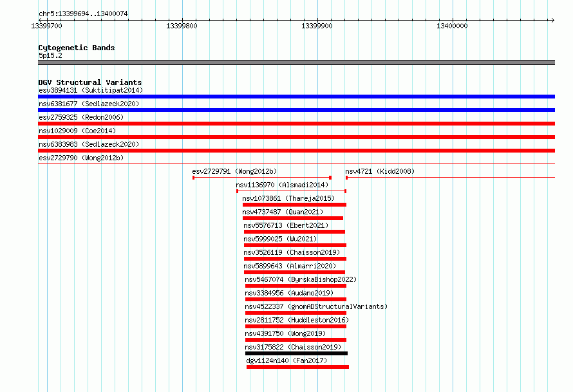Click the 13399700 ruler position

point(46,26)
